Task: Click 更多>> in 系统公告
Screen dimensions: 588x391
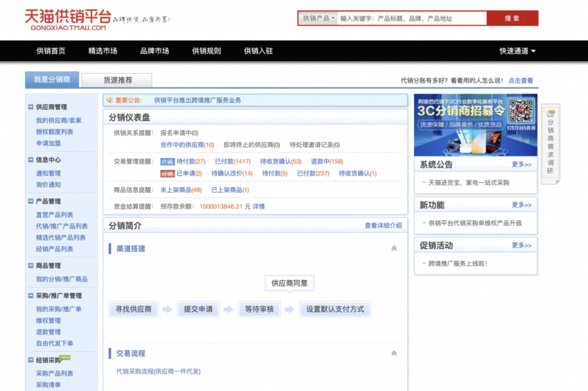Action: tap(522, 165)
